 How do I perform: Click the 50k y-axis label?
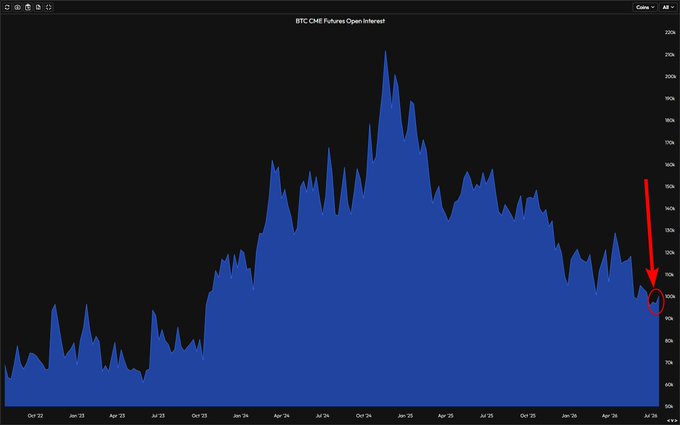tap(671, 407)
